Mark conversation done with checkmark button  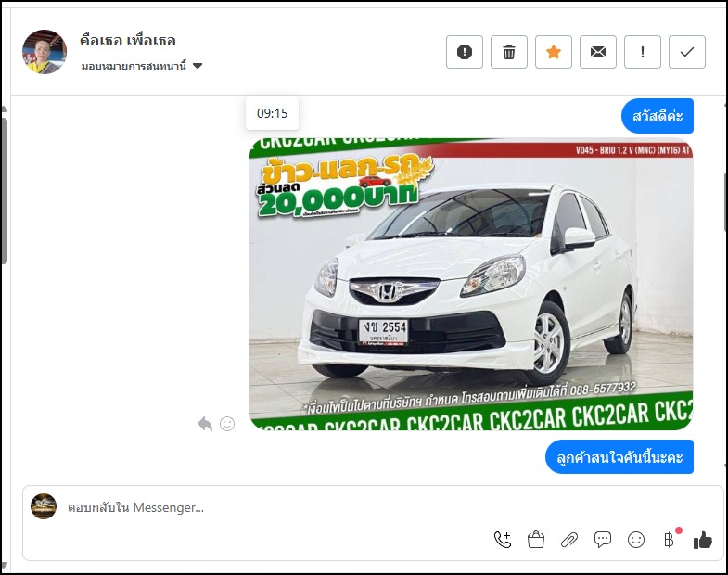(687, 52)
